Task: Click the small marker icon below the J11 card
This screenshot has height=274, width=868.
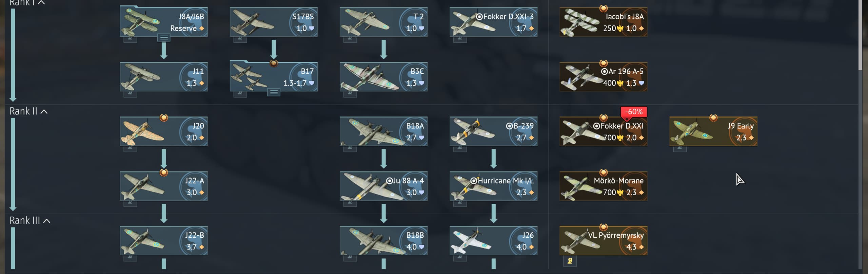Action: (130, 94)
